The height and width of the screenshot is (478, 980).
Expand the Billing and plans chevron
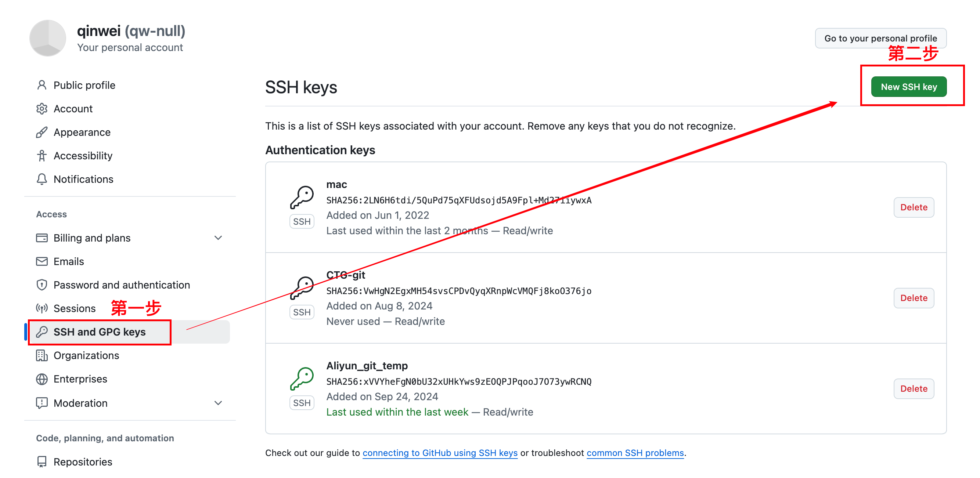tap(218, 238)
